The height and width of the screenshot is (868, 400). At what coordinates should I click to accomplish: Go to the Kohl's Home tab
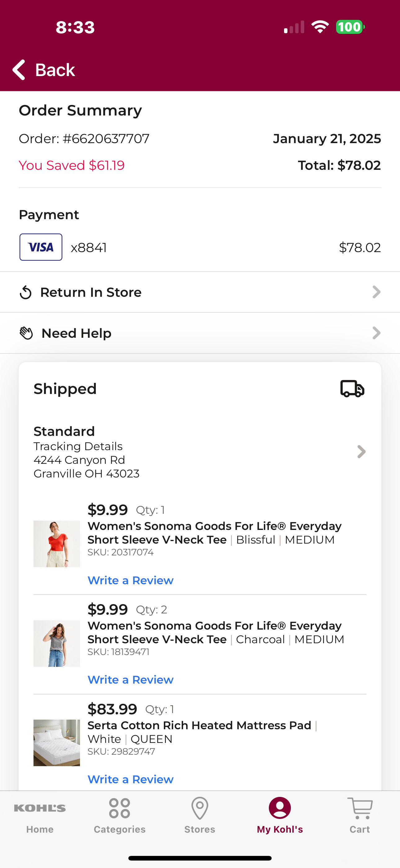click(x=40, y=815)
